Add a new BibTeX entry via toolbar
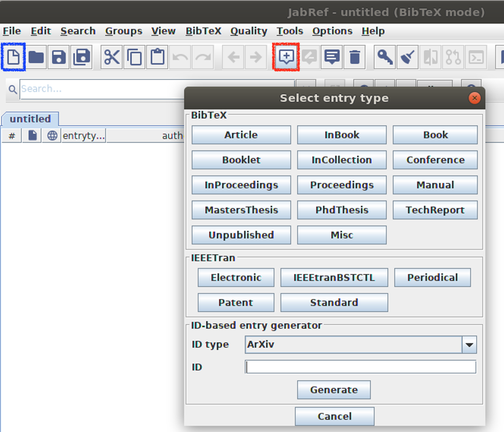 click(286, 57)
